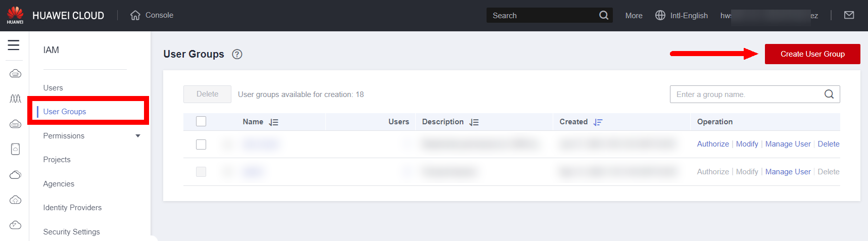The height and width of the screenshot is (241, 868).
Task: Open the messages envelope icon
Action: point(849,15)
